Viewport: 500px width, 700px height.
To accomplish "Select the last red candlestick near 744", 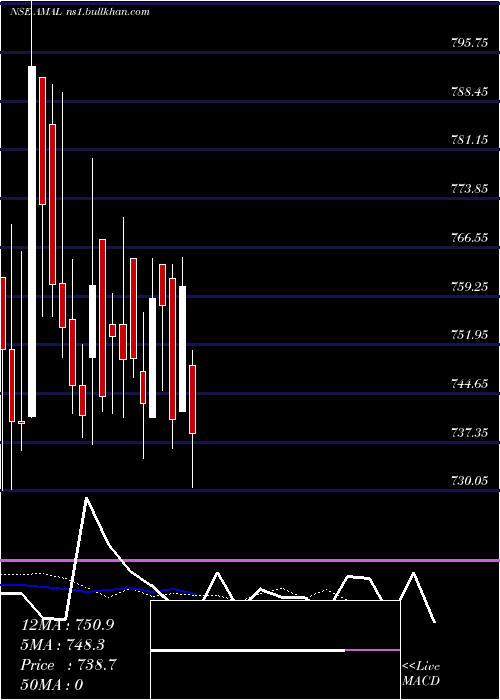I will [192, 399].
